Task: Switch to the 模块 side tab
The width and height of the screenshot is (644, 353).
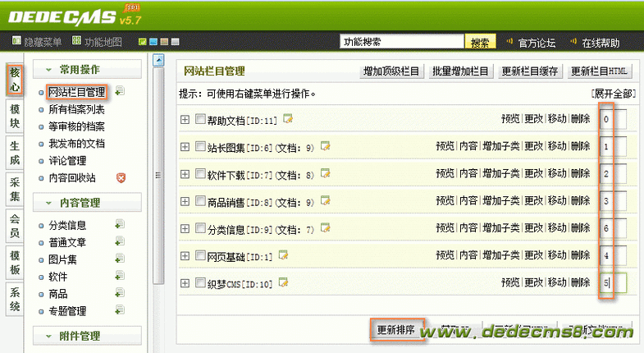Action: pyautogui.click(x=15, y=117)
